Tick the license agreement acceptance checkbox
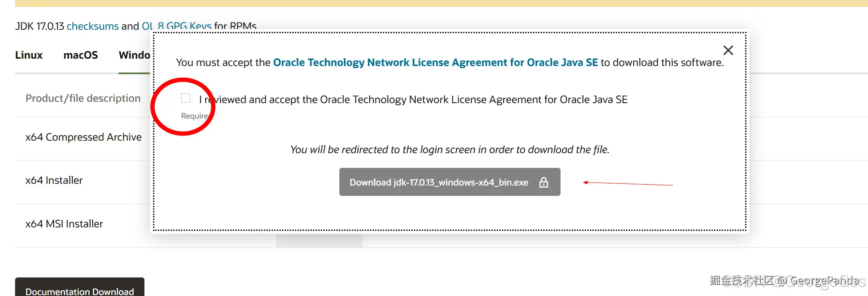Viewport: 868px width, 296px height. [x=186, y=98]
